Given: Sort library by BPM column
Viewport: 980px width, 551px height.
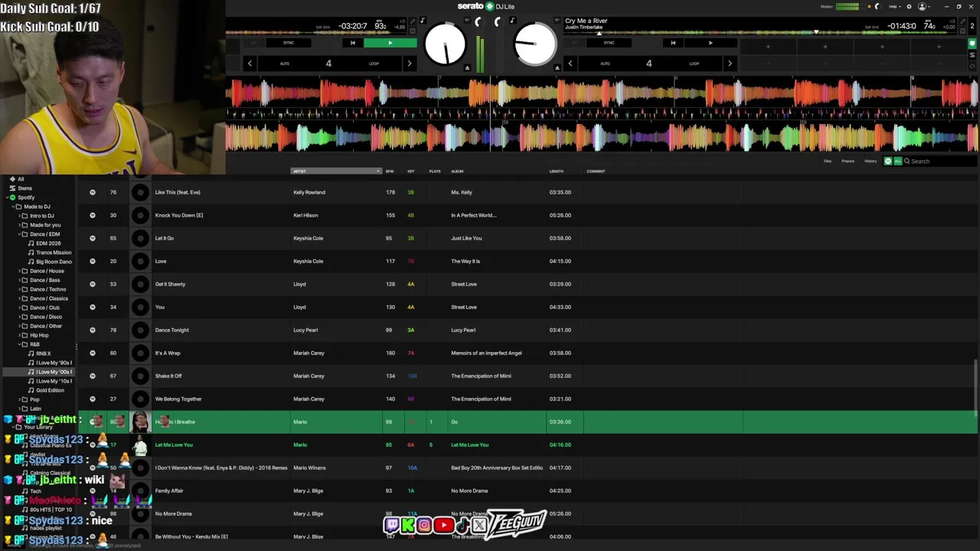Looking at the screenshot, I should pyautogui.click(x=390, y=171).
